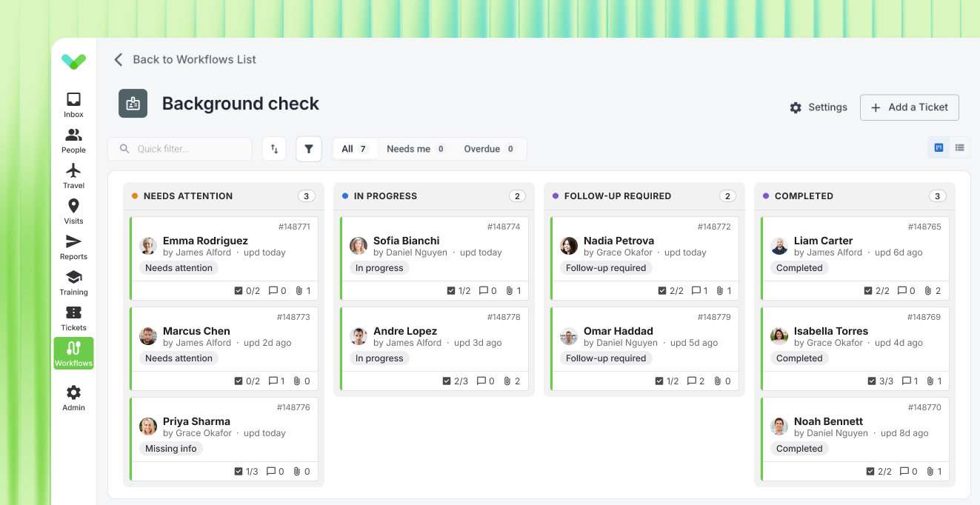Click checklist icon on Andre Lopez card
The width and height of the screenshot is (980, 505).
[x=447, y=381]
